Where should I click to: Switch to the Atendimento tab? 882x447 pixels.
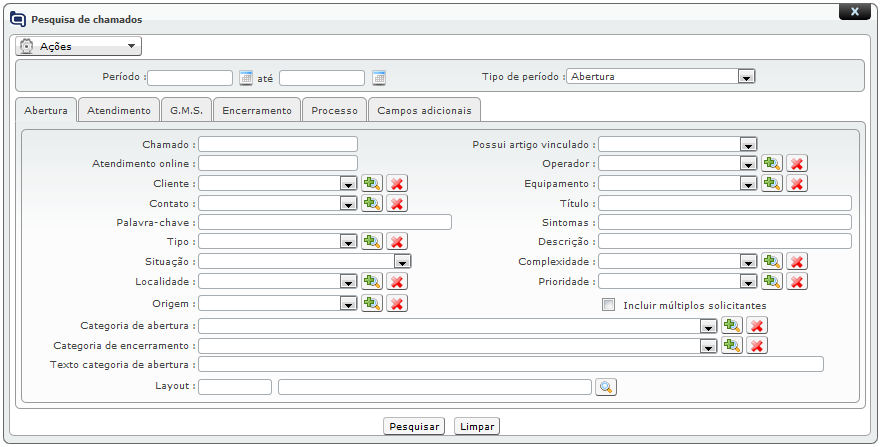119,110
